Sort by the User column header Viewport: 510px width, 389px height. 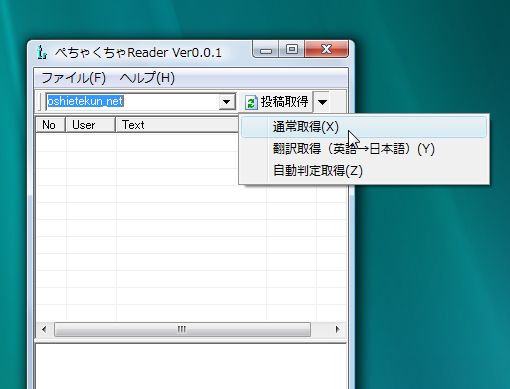[x=90, y=125]
